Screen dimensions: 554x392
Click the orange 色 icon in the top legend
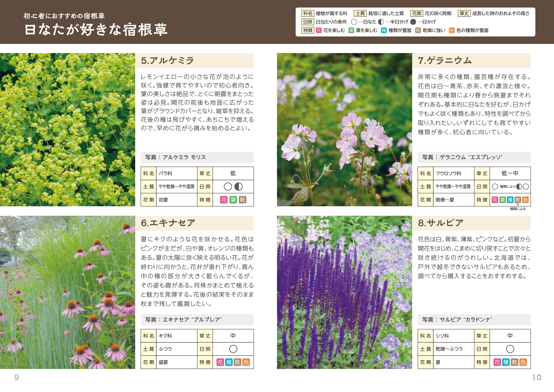point(452,30)
